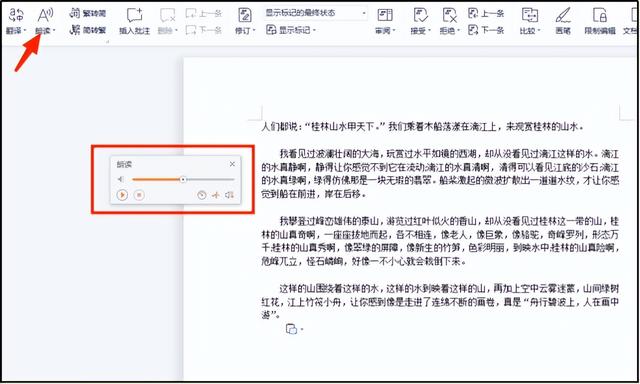Click paragraph starting 这样的山围绕着这样的水
Screen dimensions: 640x384
pos(440,302)
